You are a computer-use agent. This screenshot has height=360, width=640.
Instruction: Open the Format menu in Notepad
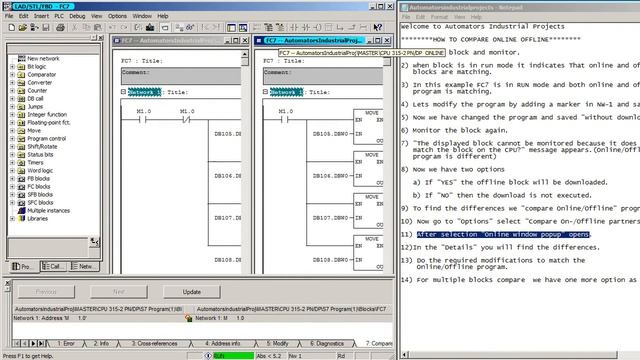coord(439,17)
